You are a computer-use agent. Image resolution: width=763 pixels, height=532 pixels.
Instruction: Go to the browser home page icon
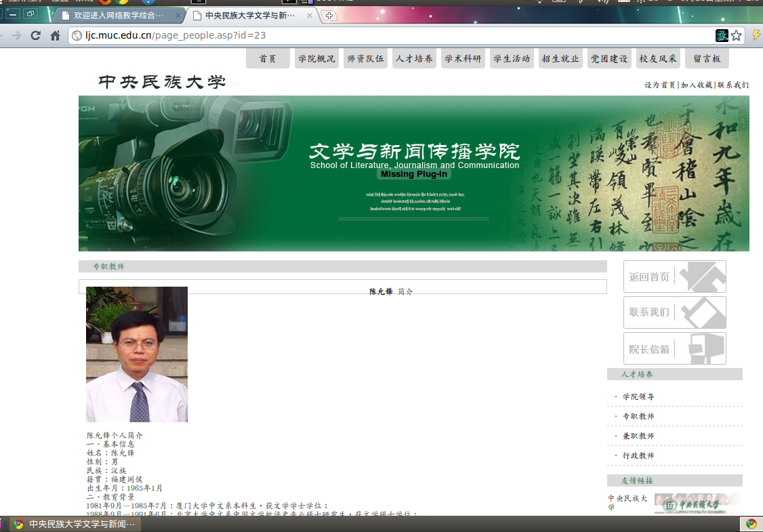pyautogui.click(x=56, y=35)
